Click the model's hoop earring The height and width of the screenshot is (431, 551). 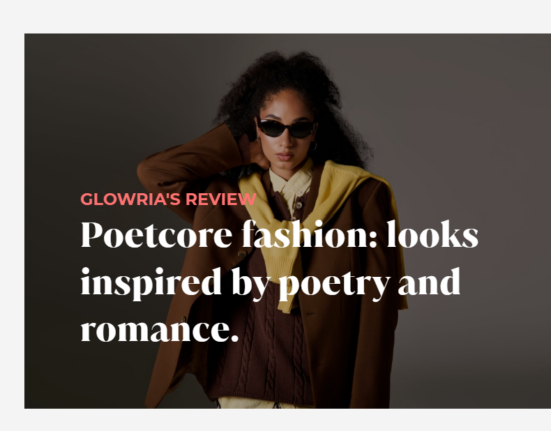[312, 146]
